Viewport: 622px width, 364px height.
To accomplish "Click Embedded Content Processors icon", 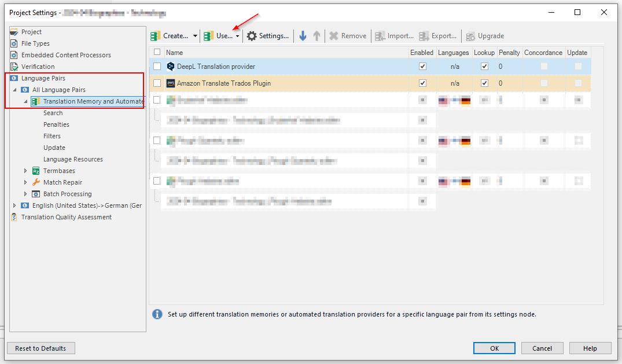I will point(14,55).
